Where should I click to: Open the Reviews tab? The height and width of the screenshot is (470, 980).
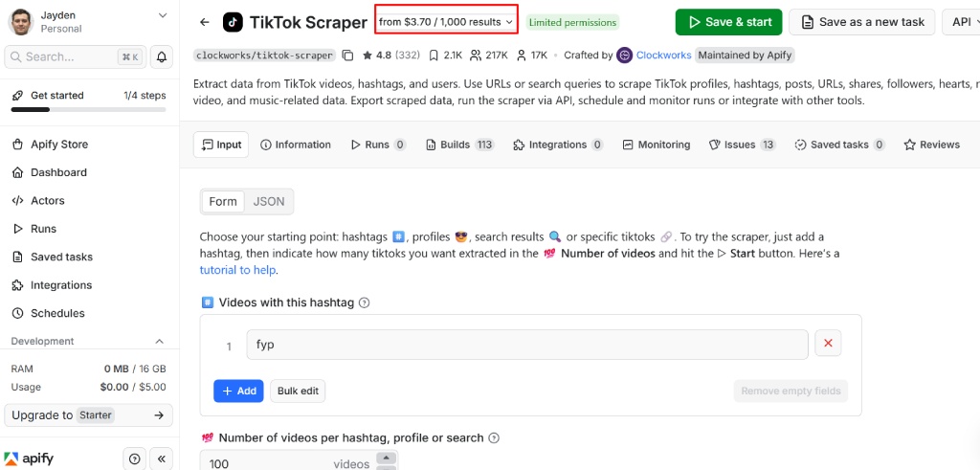click(x=932, y=145)
